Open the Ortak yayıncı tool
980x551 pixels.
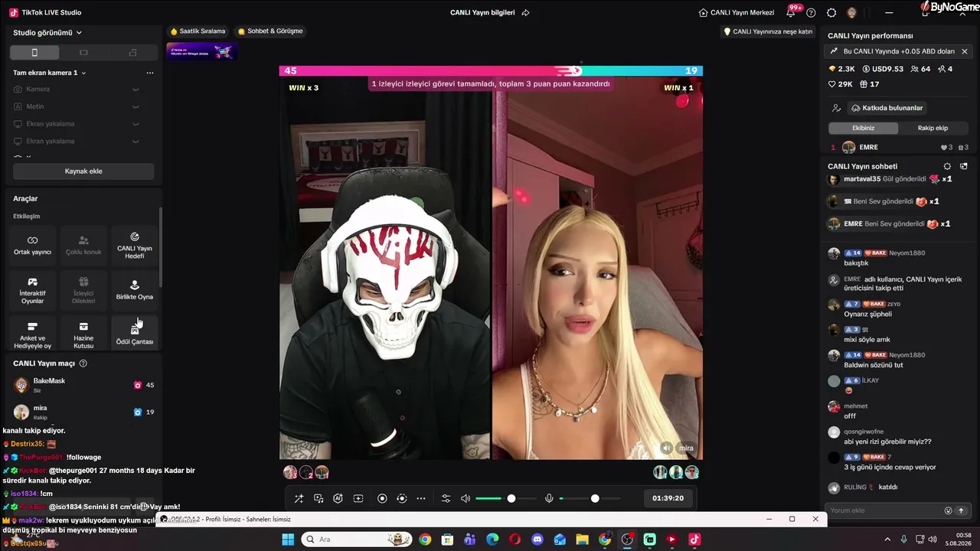[x=32, y=245]
